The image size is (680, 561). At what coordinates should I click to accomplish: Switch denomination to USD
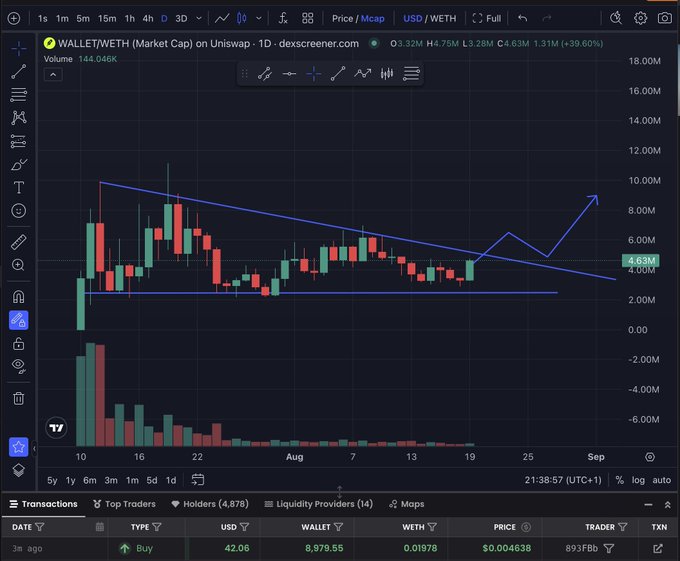pyautogui.click(x=412, y=18)
